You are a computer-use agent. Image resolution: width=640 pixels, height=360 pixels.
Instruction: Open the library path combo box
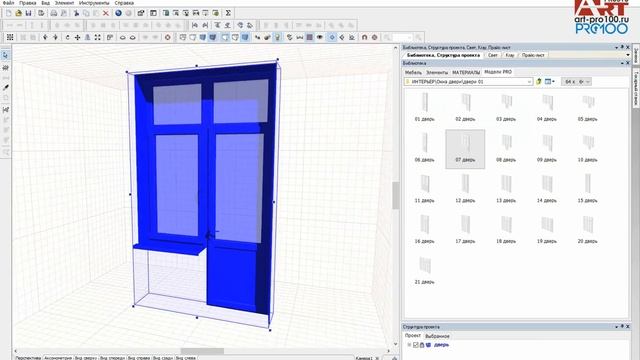468,82
